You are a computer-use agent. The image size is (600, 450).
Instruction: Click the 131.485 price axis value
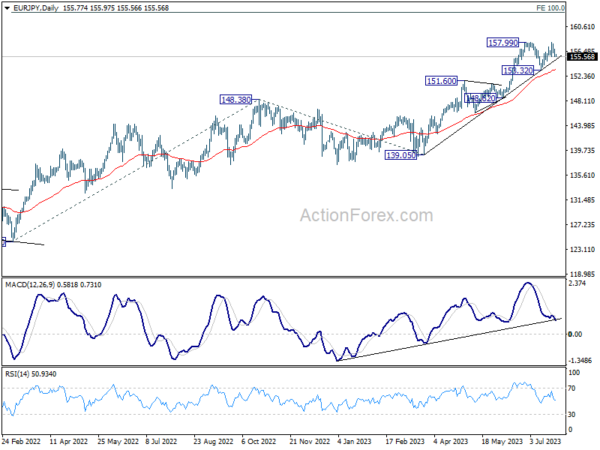tap(582, 200)
